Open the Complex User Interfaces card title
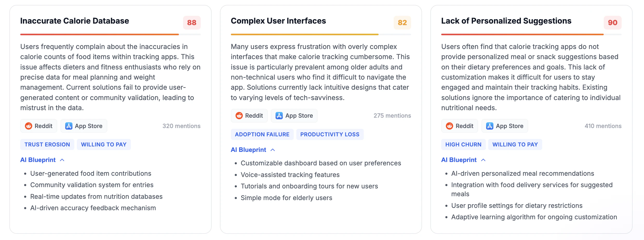 (x=278, y=21)
